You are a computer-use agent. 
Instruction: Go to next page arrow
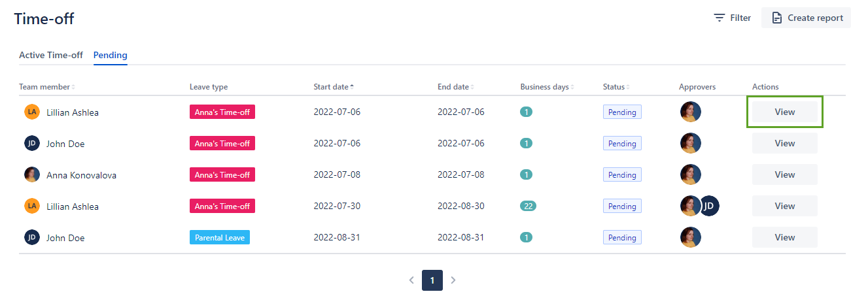point(453,280)
